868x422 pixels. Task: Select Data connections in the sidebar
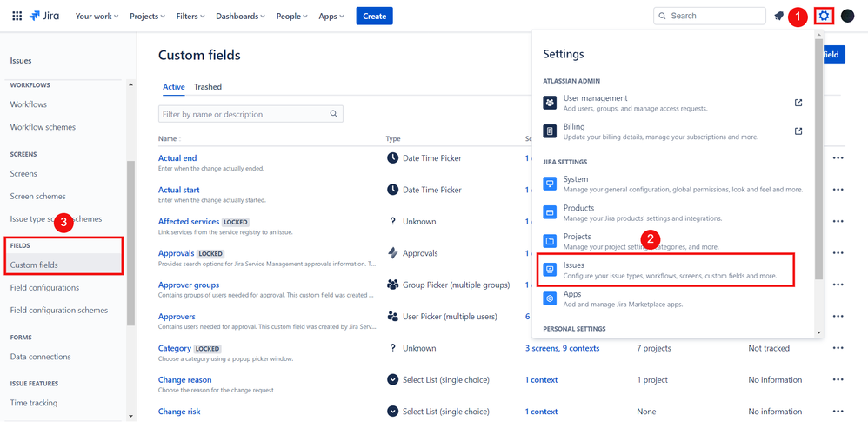point(40,357)
